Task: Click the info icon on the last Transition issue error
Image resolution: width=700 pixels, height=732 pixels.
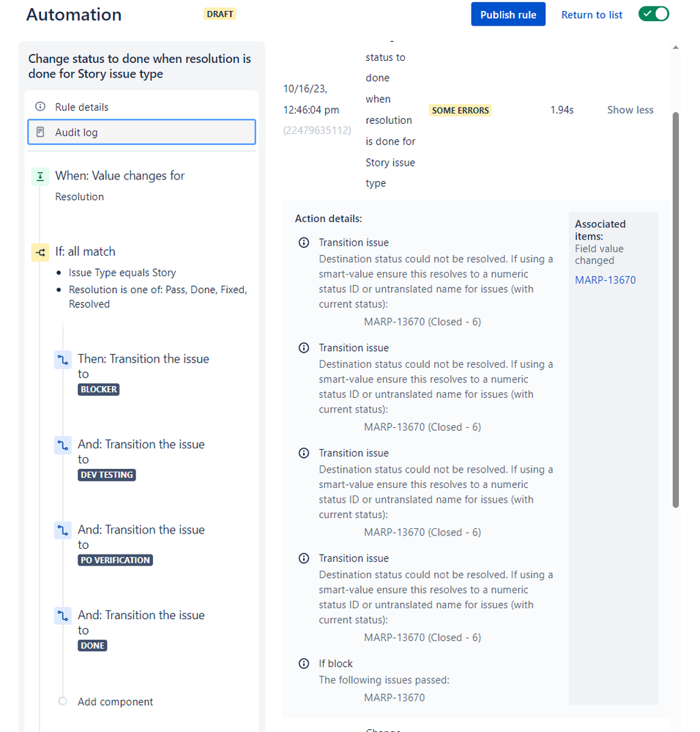Action: coord(304,558)
